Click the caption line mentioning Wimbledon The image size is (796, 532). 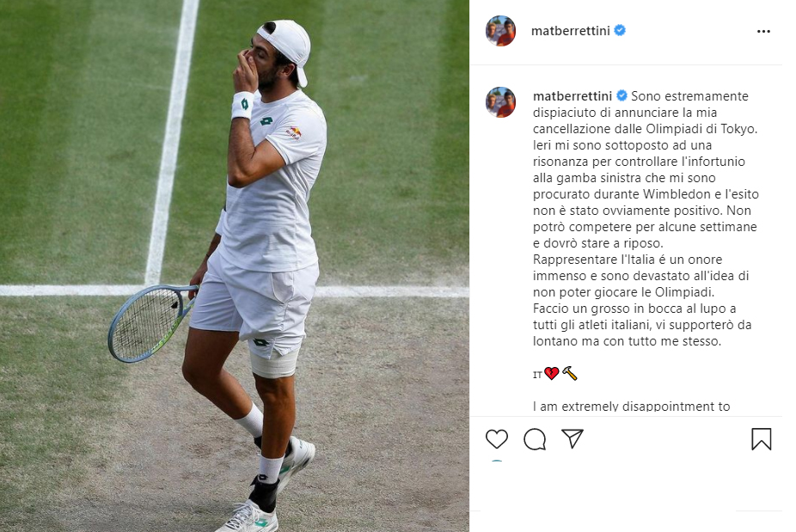[646, 194]
